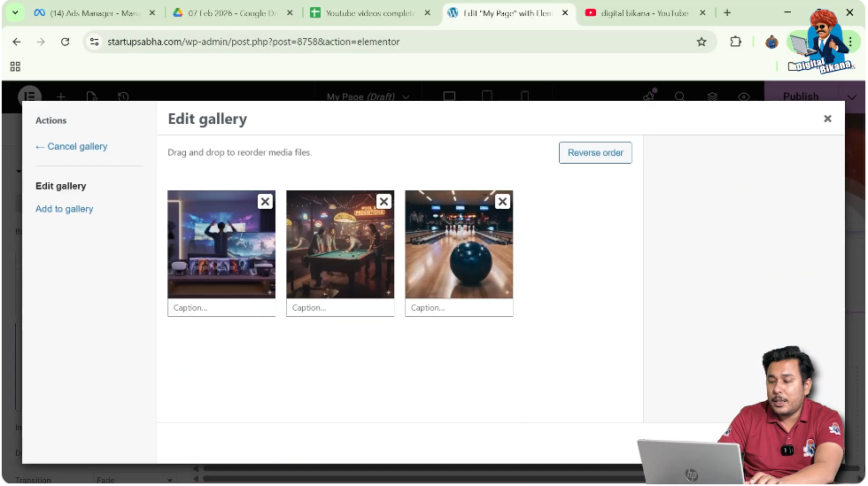Open the browser Extensions menu
Image resolution: width=868 pixels, height=486 pixels.
tap(735, 42)
